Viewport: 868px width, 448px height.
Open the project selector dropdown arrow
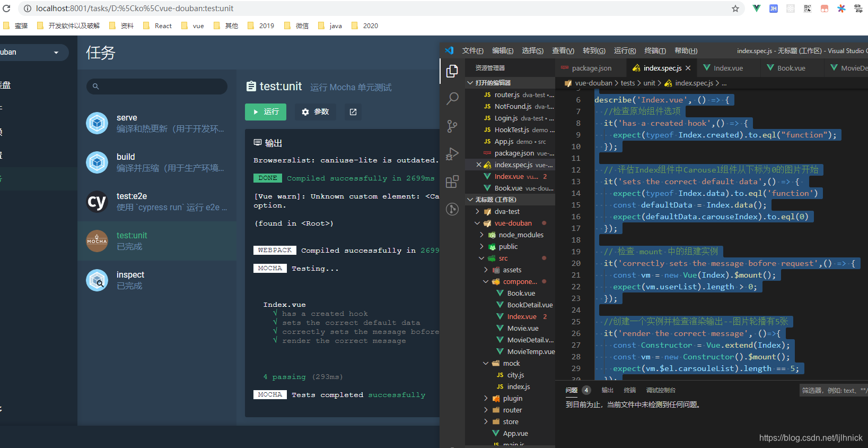[56, 53]
